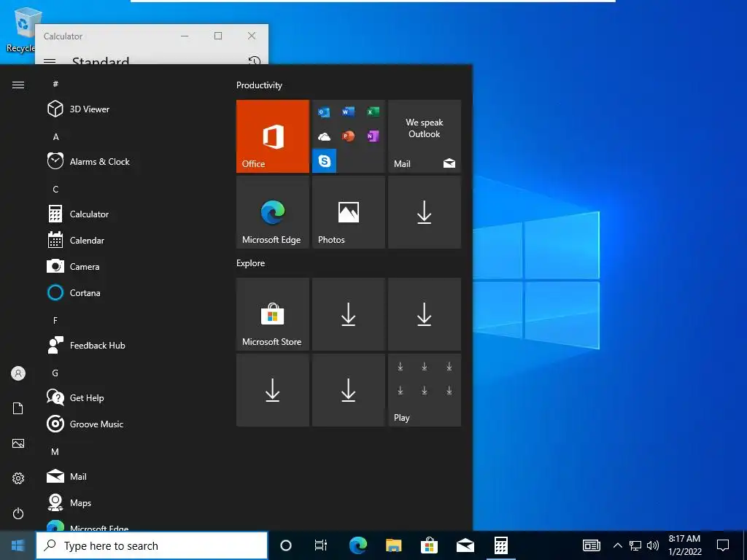Open Calculator history icon

(x=255, y=61)
